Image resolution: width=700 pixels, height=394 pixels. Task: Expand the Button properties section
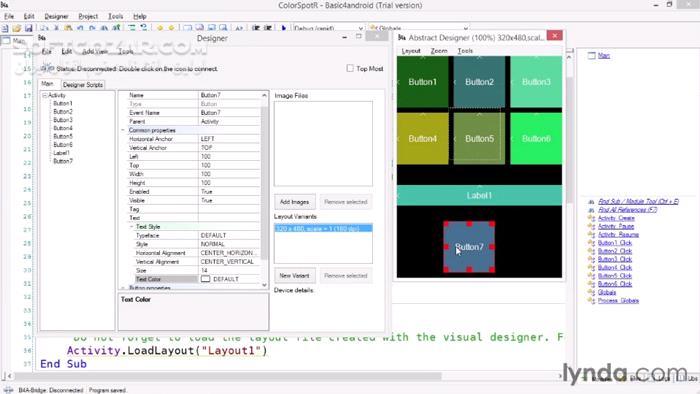coord(123,288)
